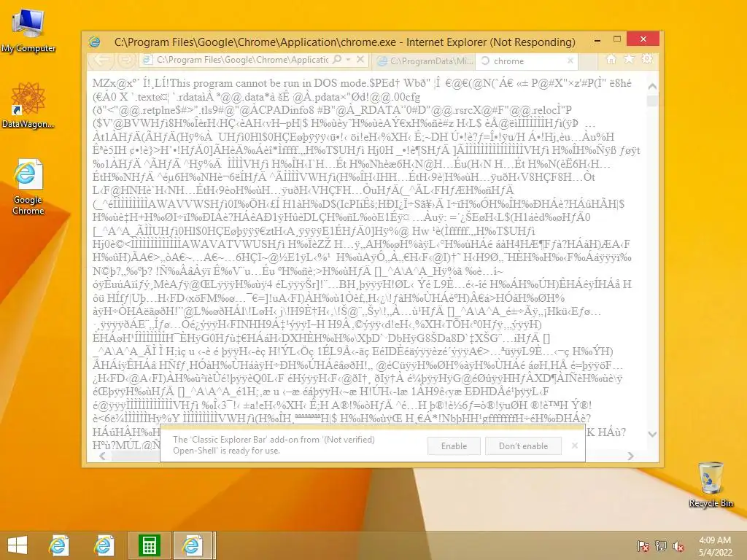Select the Recycle Bin on the desktop

click(x=711, y=484)
